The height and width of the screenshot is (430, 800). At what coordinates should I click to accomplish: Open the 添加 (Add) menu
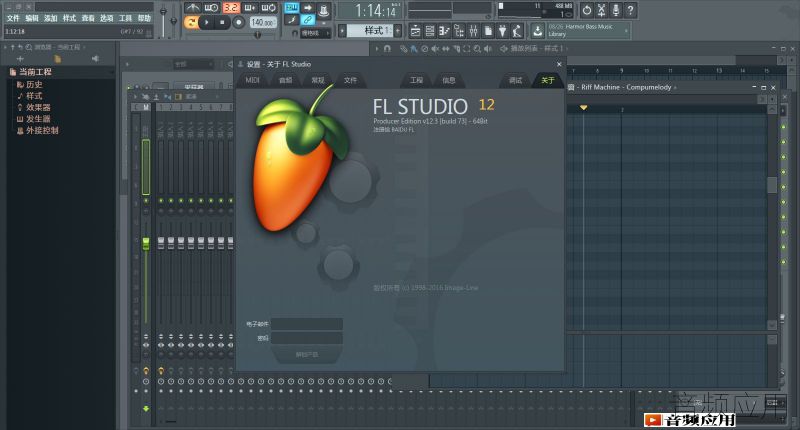click(51, 18)
